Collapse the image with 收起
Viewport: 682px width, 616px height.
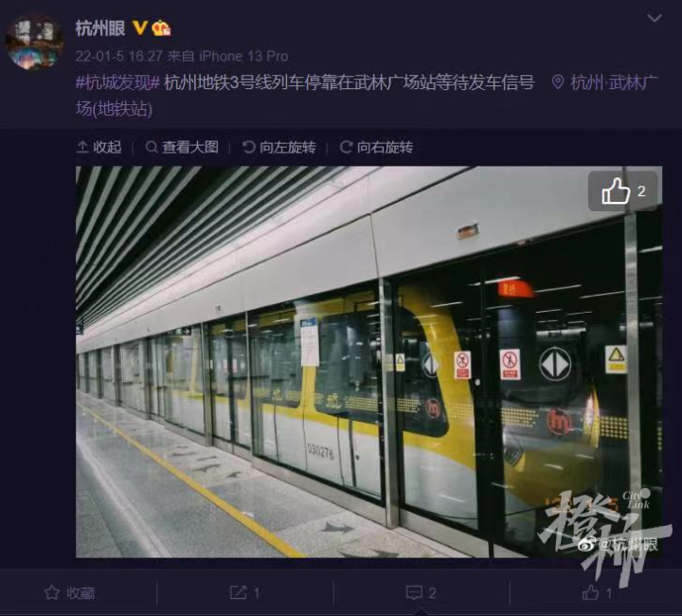point(99,148)
